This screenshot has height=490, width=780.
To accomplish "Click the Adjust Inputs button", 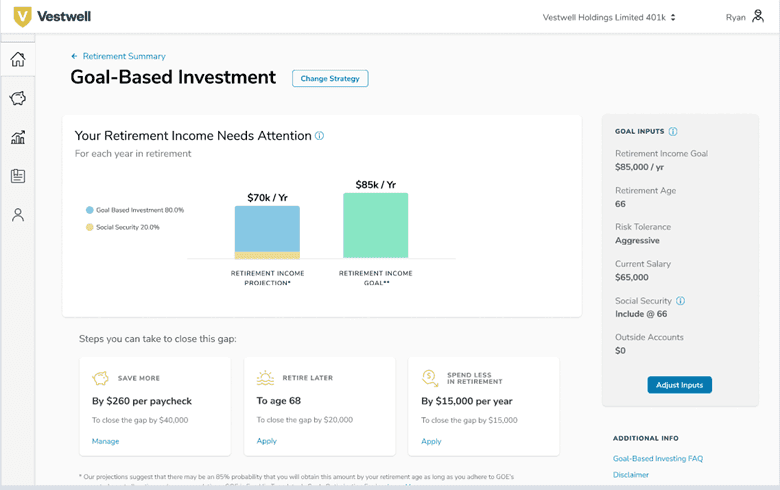I will tap(680, 385).
